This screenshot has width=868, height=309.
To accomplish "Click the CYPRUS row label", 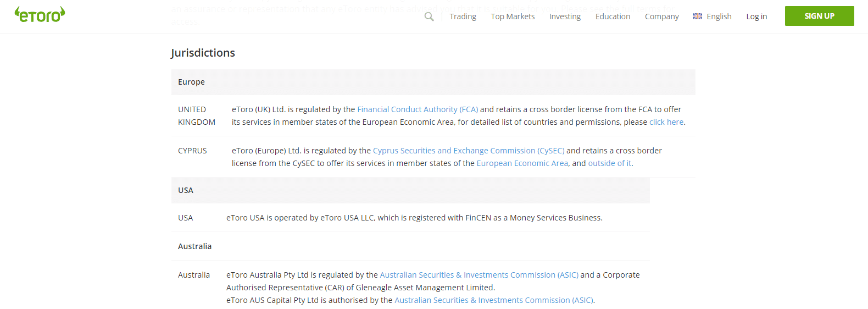I will [x=192, y=151].
